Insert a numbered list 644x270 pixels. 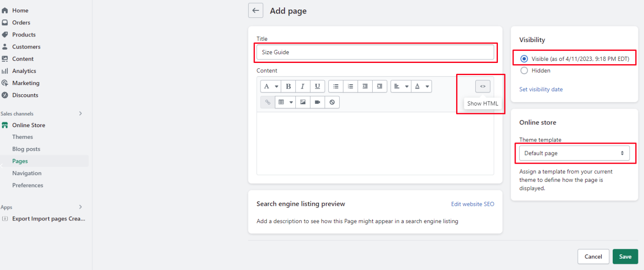click(x=350, y=86)
